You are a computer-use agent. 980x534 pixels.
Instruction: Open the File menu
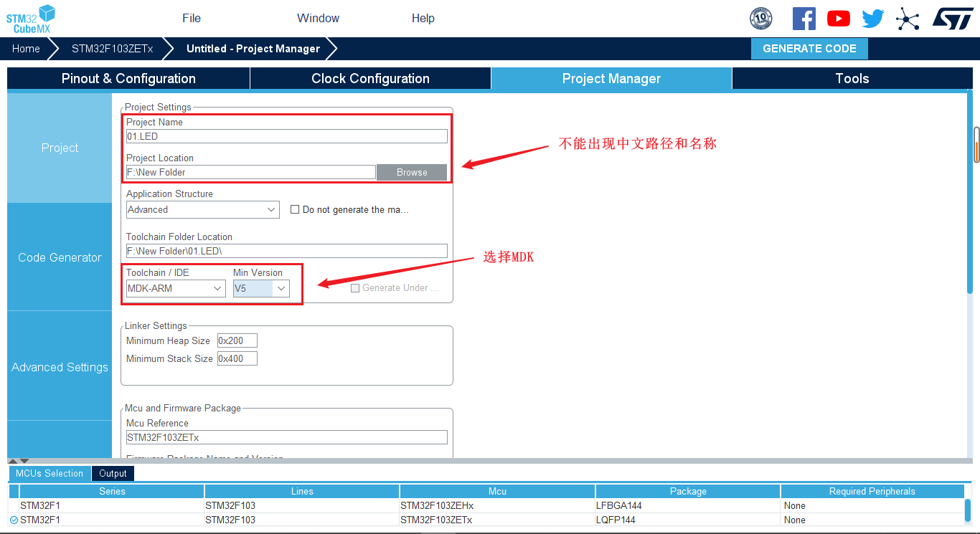[x=192, y=18]
